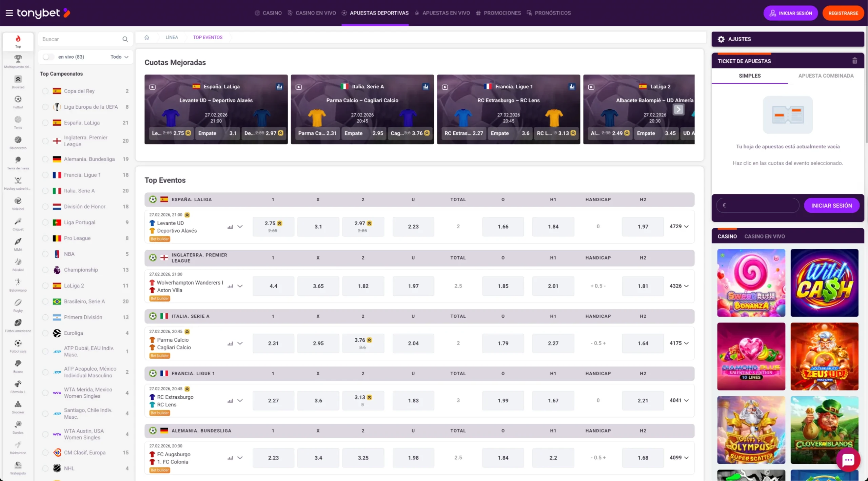This screenshot has height=481, width=868.
Task: Select the NBA championship checkbox
Action: coord(45,254)
